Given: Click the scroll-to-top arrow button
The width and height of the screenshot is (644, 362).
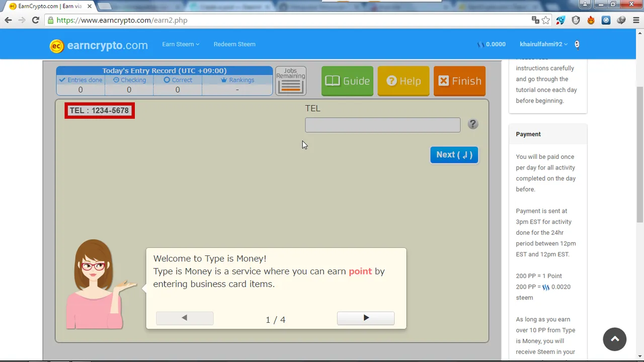Looking at the screenshot, I should [x=615, y=339].
